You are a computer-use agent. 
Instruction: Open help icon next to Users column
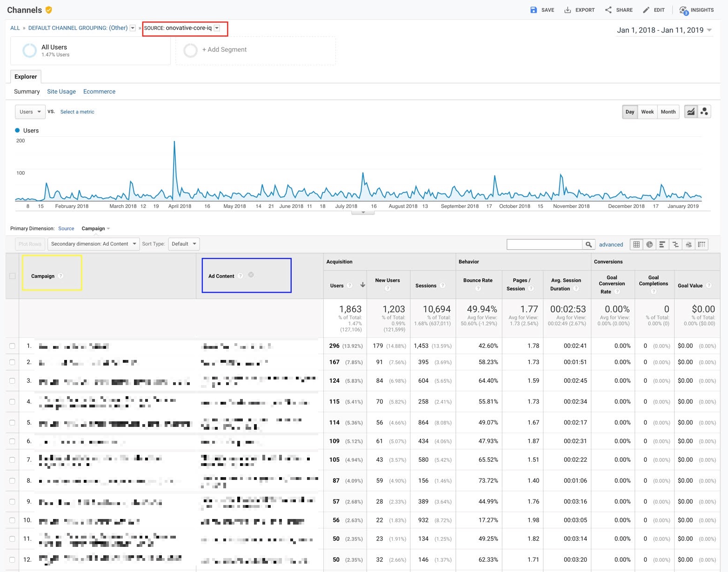click(349, 286)
